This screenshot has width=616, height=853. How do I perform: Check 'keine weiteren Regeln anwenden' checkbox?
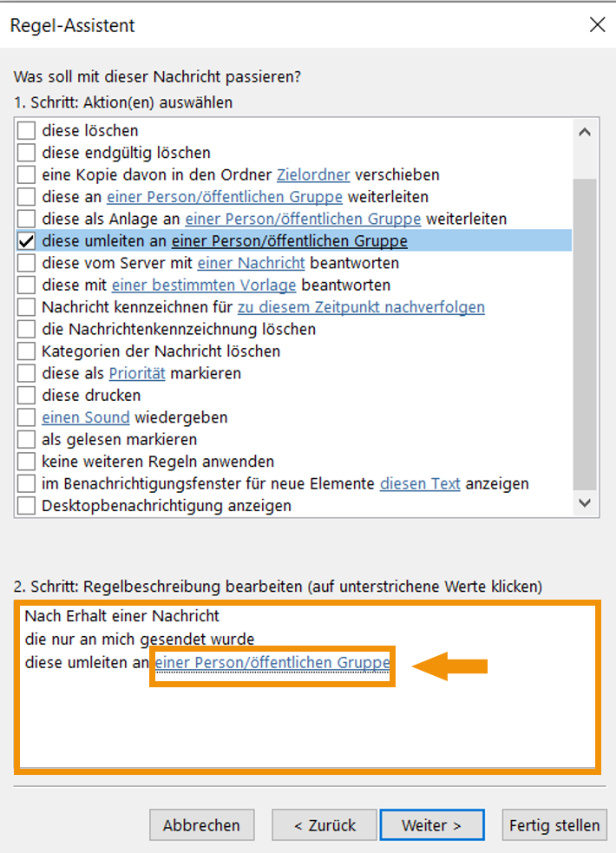click(26, 462)
